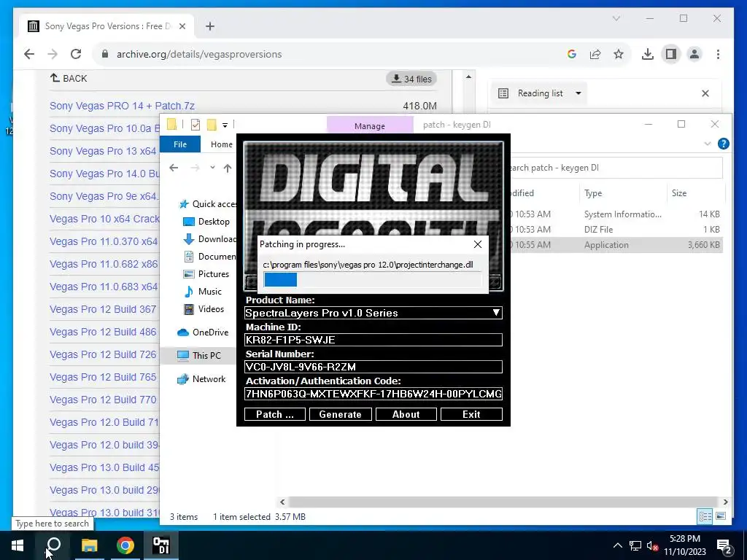Share this page icon in Chrome

click(595, 54)
